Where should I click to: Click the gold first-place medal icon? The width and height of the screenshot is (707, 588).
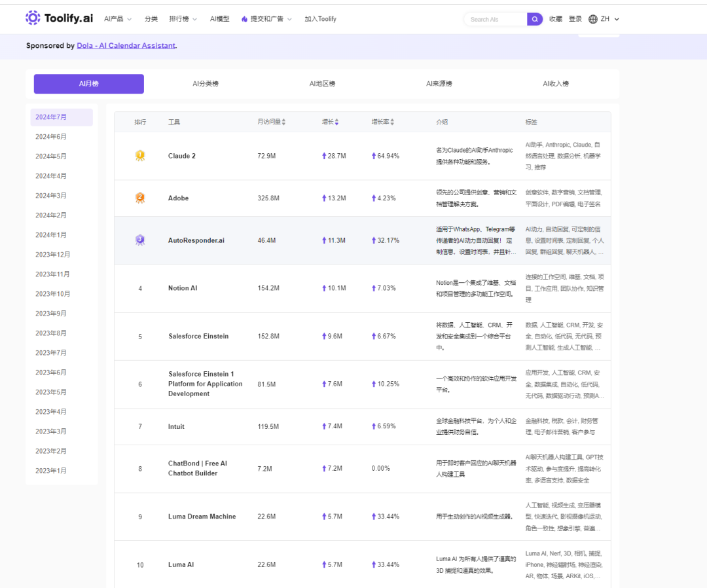(139, 156)
